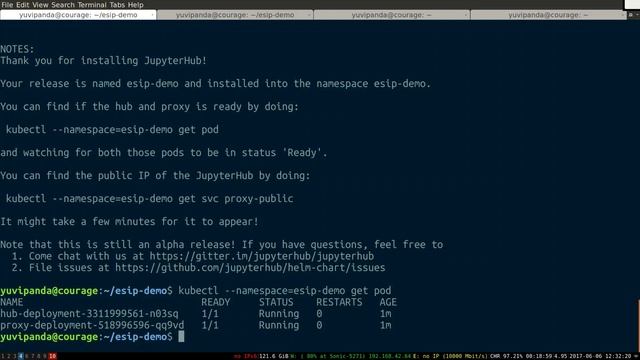Click 'Running' status in the proxy-deployment row
Screen dimensions: 640x360
click(279, 325)
